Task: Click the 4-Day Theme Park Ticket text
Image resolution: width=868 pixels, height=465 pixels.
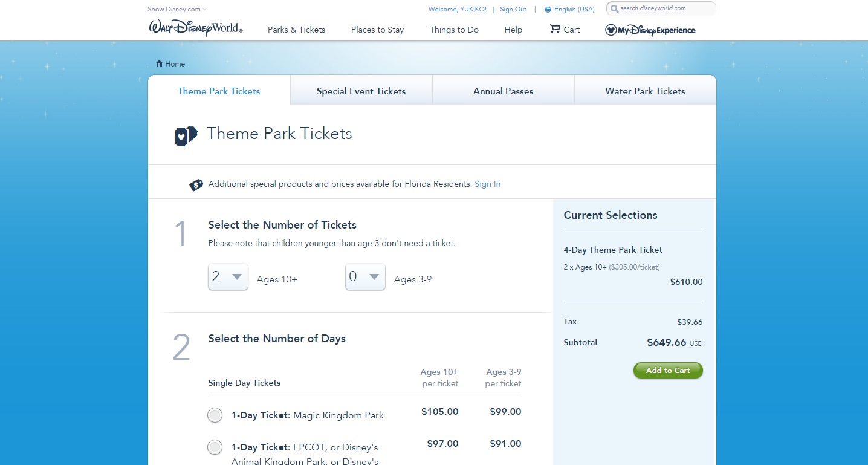Action: coord(613,250)
